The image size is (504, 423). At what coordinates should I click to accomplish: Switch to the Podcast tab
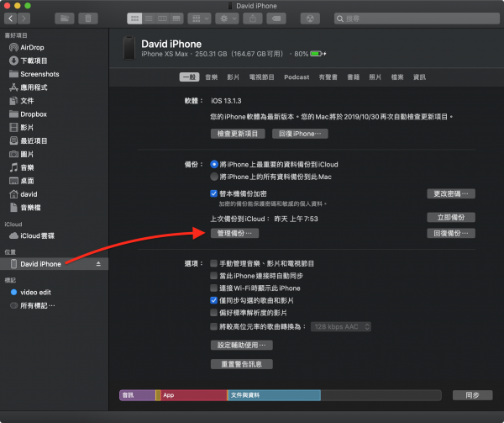[297, 77]
